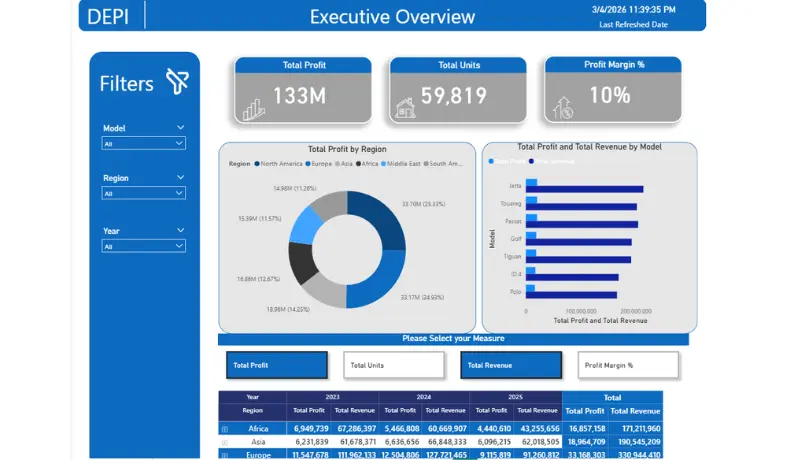Viewport: 800px width, 460px height.
Task: Select the 18.96M light gray donut segment
Action: (x=327, y=292)
